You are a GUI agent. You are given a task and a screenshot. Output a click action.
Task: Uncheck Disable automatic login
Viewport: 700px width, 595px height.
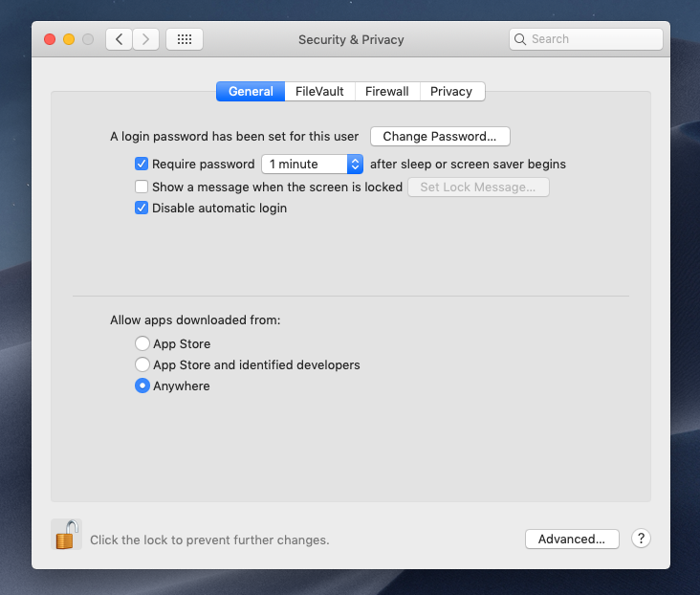142,208
